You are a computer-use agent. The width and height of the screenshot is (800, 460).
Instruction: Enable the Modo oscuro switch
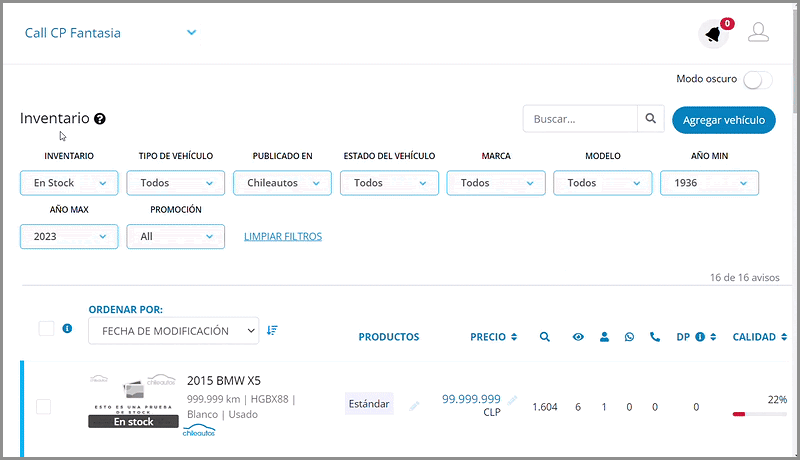(758, 80)
